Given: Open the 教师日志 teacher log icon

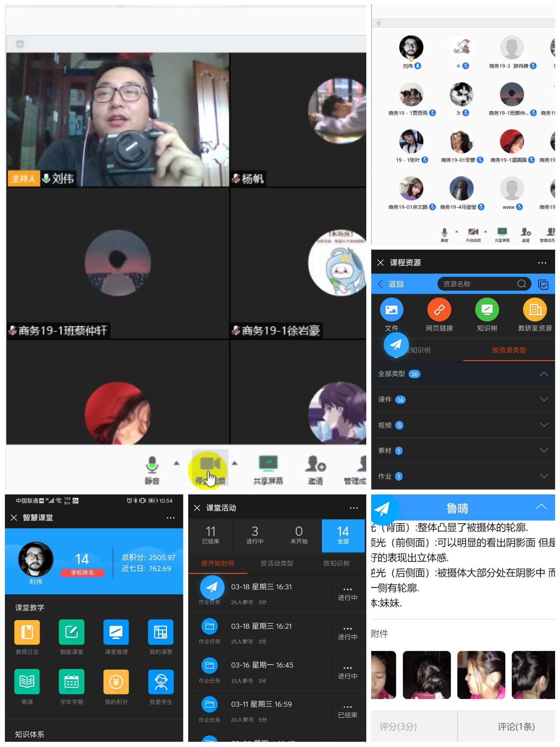Looking at the screenshot, I should point(27,632).
